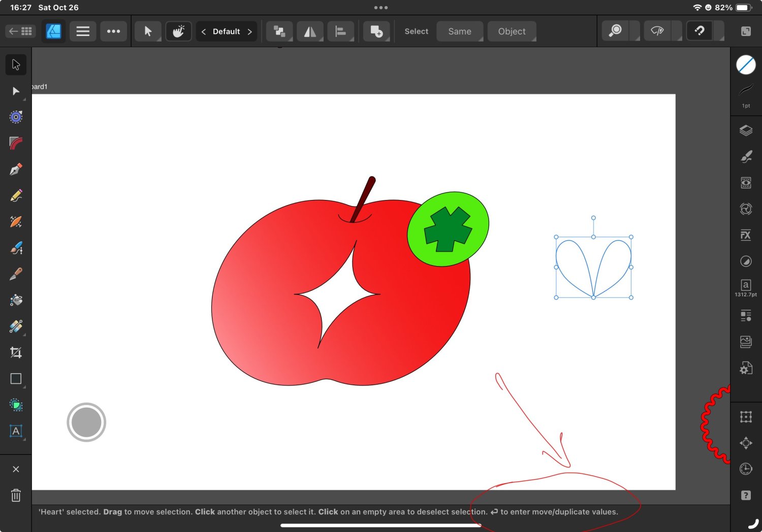This screenshot has width=762, height=532.
Task: Tap the Select Object button
Action: coord(512,31)
